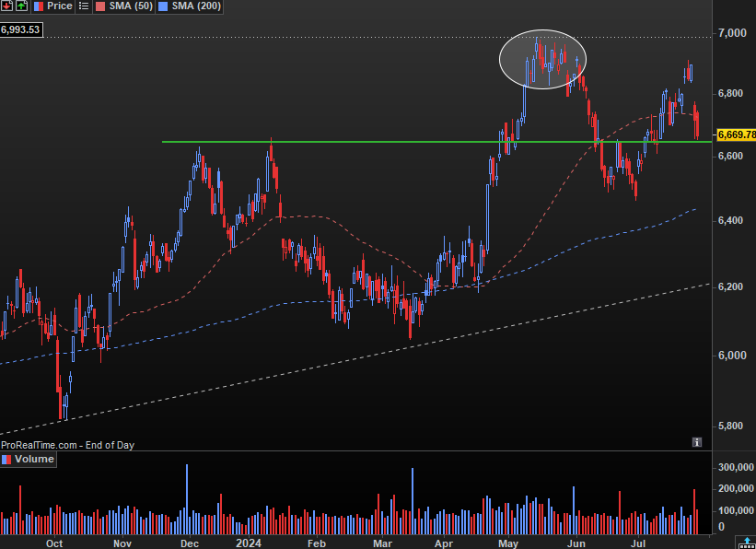The height and width of the screenshot is (549, 756).
Task: Click the Jul label on time axis
Action: click(x=638, y=543)
